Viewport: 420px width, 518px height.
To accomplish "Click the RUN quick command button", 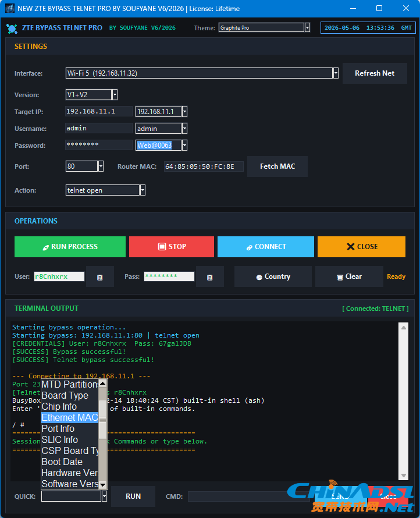I will [x=133, y=496].
